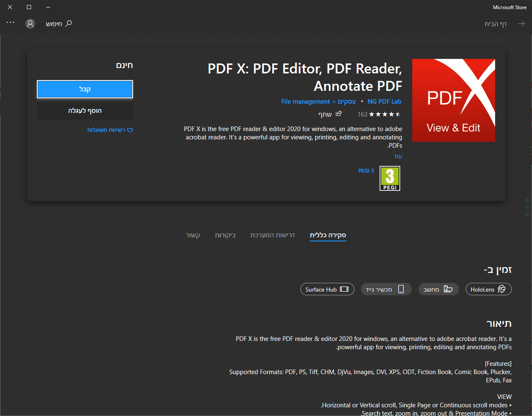
Task: Select the מחשב (PC) device chip
Action: point(438,289)
